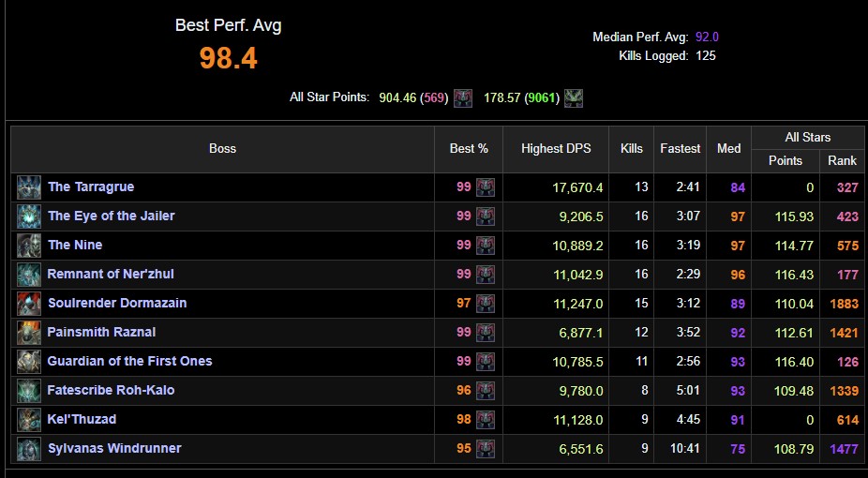
Task: Click the Med column header
Action: pyautogui.click(x=729, y=149)
